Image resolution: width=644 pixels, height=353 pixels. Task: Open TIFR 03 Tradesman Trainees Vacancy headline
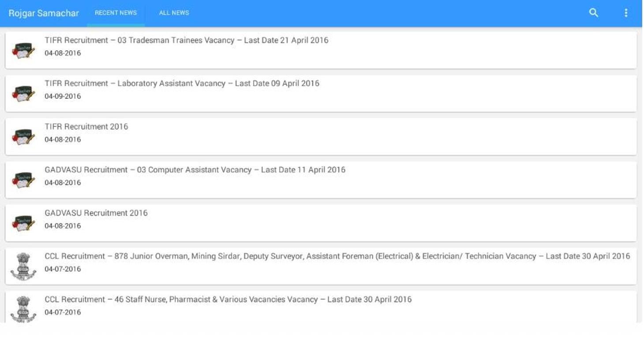[x=187, y=40]
